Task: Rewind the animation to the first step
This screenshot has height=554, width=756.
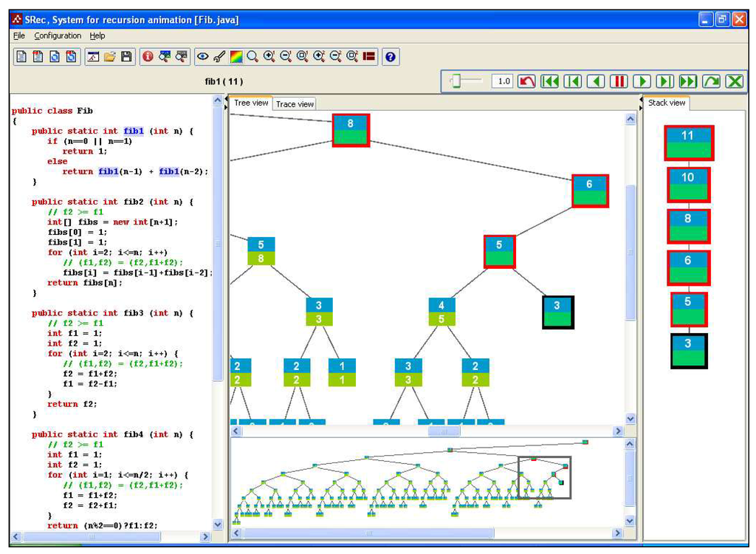Action: pyautogui.click(x=550, y=81)
